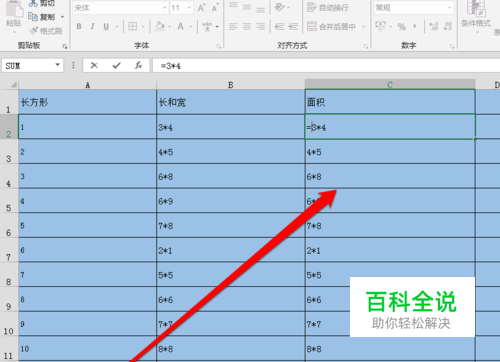Align cell text to the left
Viewport: 500px width, 362px height.
[x=233, y=26]
